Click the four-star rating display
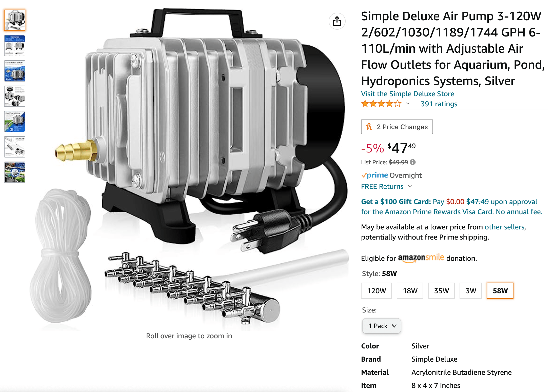Image resolution: width=555 pixels, height=392 pixels. [x=381, y=104]
